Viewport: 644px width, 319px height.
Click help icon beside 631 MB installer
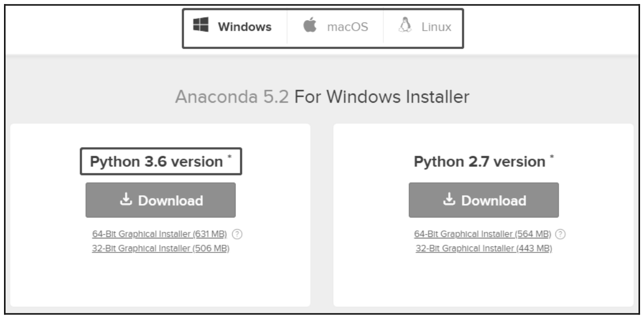(238, 234)
